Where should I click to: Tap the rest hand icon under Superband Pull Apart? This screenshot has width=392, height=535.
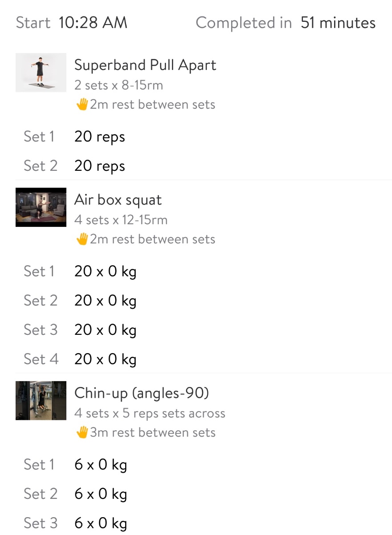pos(82,105)
